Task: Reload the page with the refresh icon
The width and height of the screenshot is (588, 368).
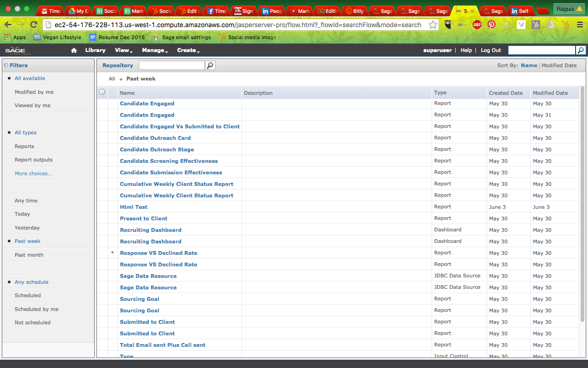Action: pyautogui.click(x=34, y=25)
